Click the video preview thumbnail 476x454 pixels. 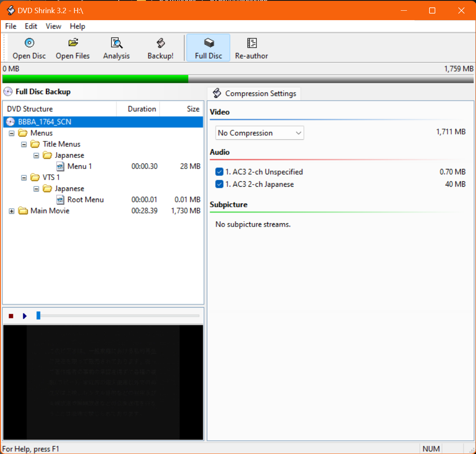[x=103, y=382]
